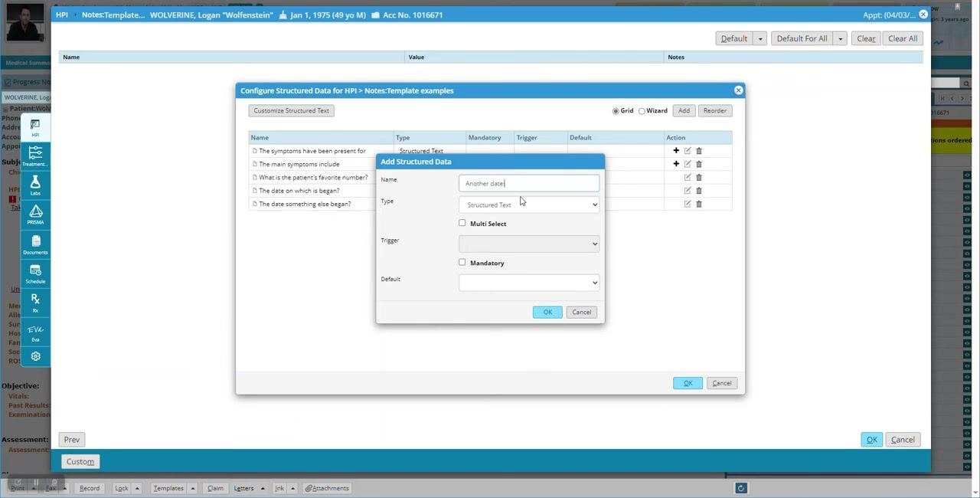Viewport: 980px width, 498px height.
Task: Click the Clear button
Action: [x=866, y=38]
